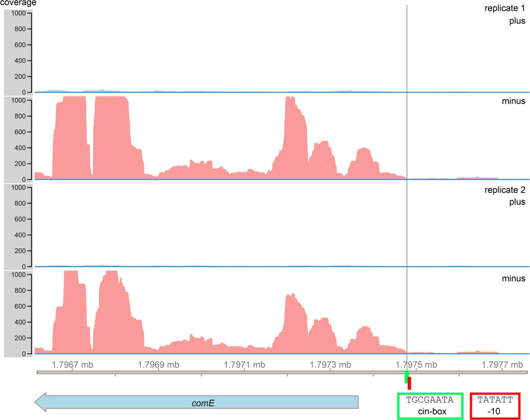Click the 'plus' label under replicate 1
530x420 pixels.
(517, 21)
